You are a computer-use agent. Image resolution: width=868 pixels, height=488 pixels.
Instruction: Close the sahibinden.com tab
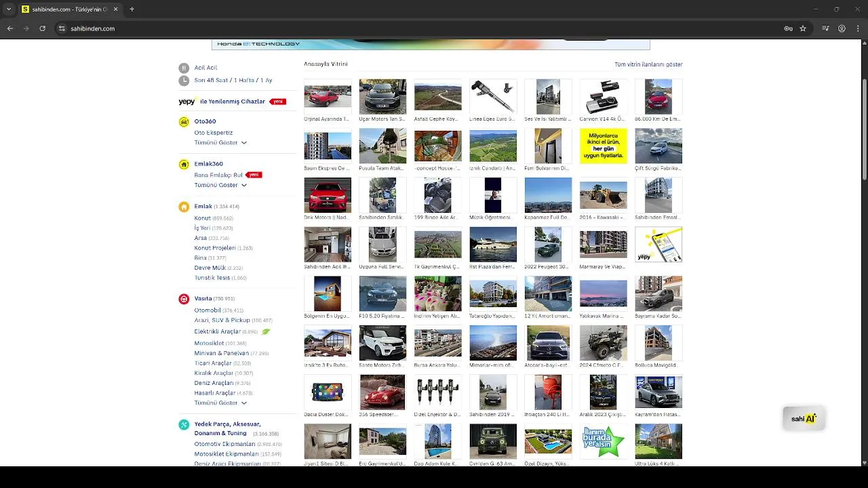pyautogui.click(x=115, y=9)
